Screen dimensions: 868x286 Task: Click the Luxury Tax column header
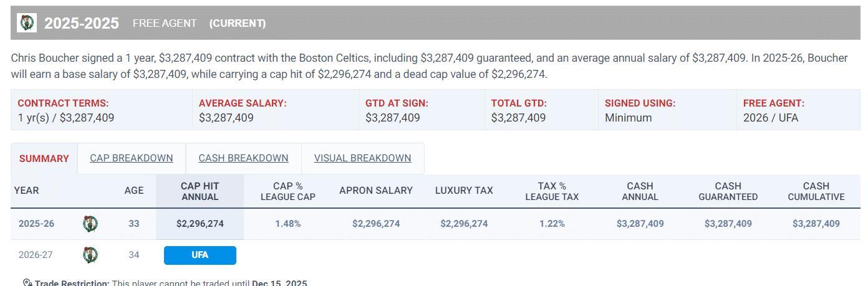(464, 191)
